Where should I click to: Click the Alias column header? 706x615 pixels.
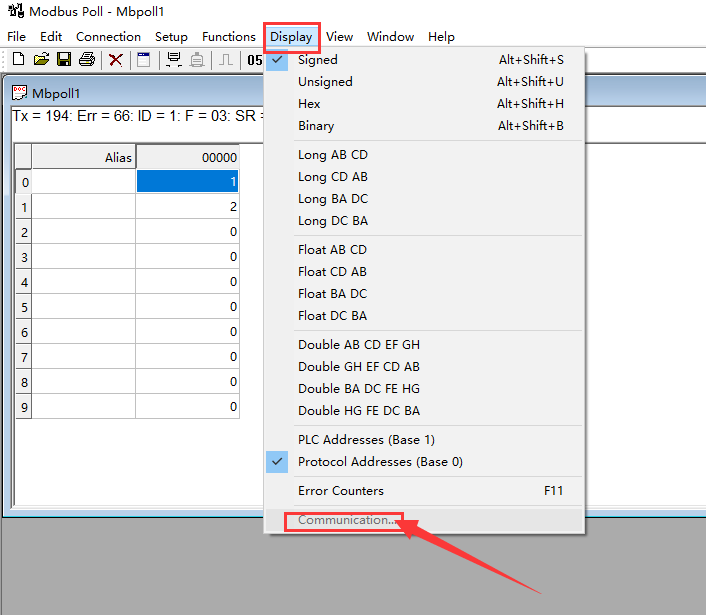(84, 157)
